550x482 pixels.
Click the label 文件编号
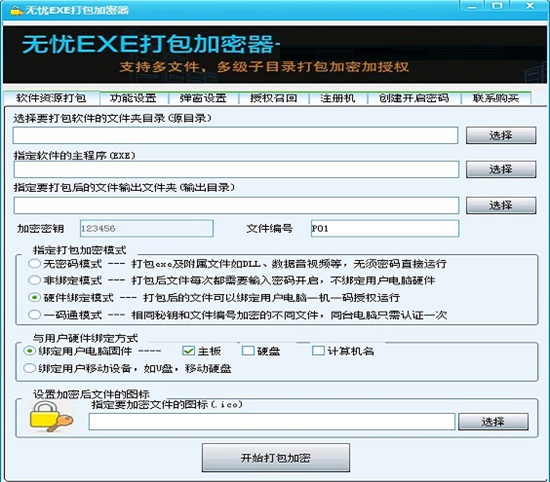(x=269, y=229)
